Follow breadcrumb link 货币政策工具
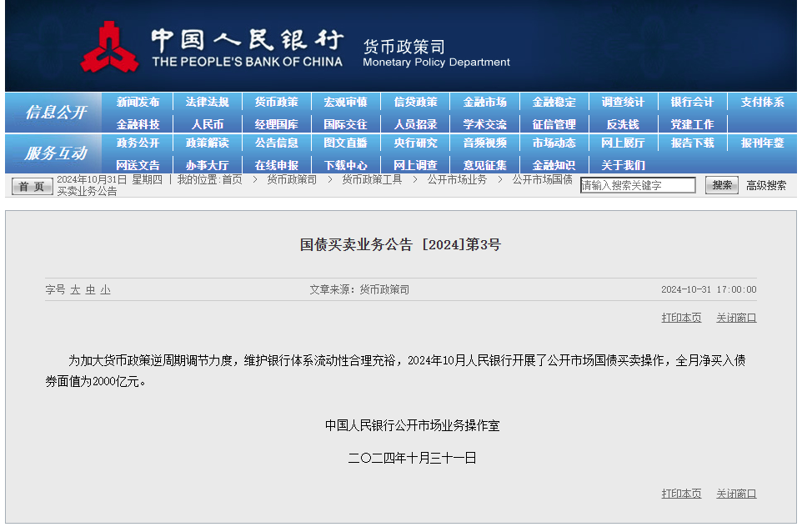Viewport: 802px width, 532px height. click(x=372, y=179)
